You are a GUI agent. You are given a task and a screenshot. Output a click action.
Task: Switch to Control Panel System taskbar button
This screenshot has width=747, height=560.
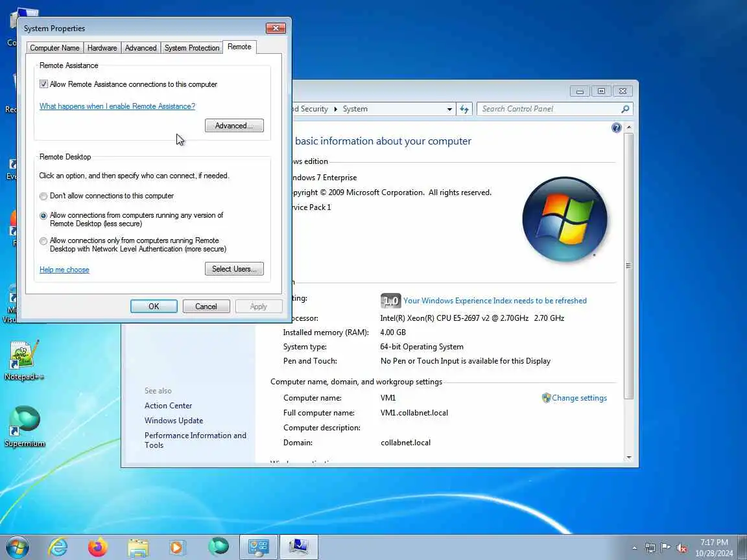[258, 547]
